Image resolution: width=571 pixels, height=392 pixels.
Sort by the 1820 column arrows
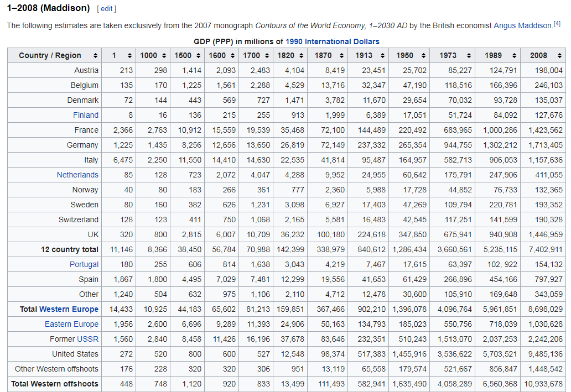tap(301, 55)
